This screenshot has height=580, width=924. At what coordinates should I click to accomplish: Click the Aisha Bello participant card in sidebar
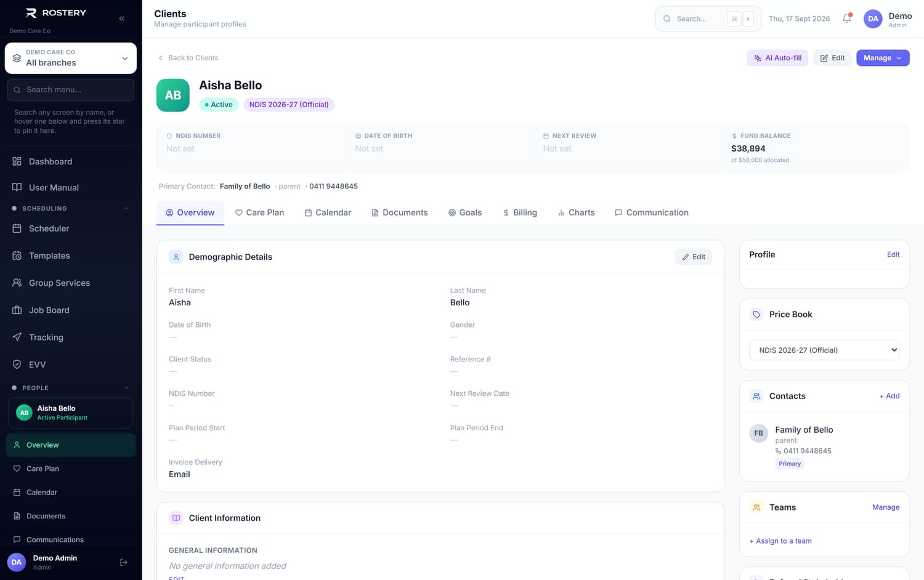click(71, 413)
